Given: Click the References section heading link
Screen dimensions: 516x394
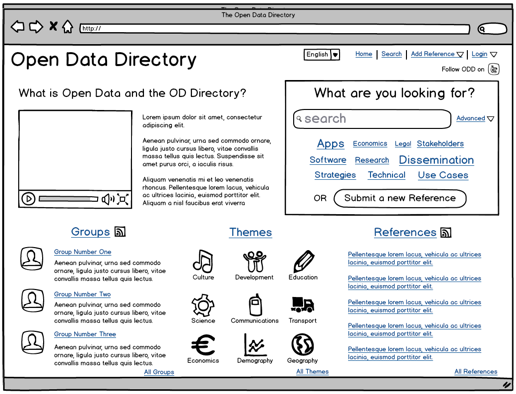Looking at the screenshot, I should point(405,232).
